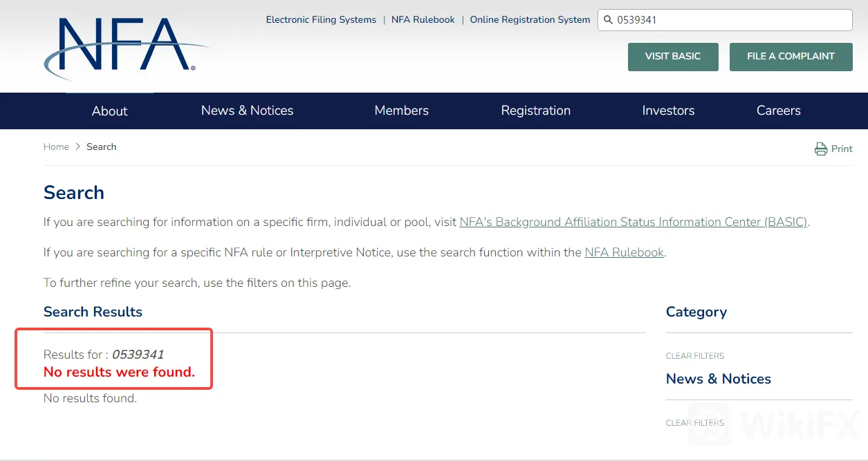The width and height of the screenshot is (868, 461).
Task: Open the top NFA Rulebook link
Action: tap(423, 20)
